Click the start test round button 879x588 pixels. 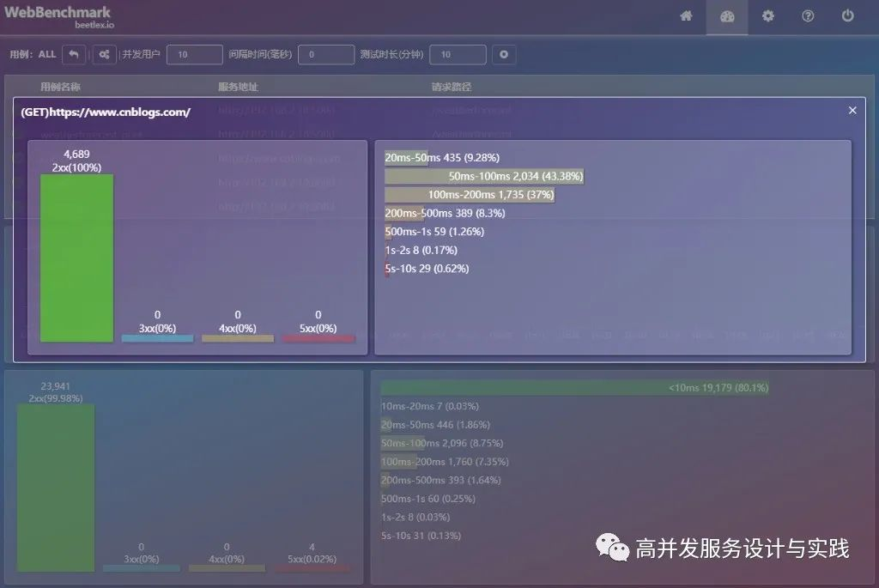click(504, 54)
